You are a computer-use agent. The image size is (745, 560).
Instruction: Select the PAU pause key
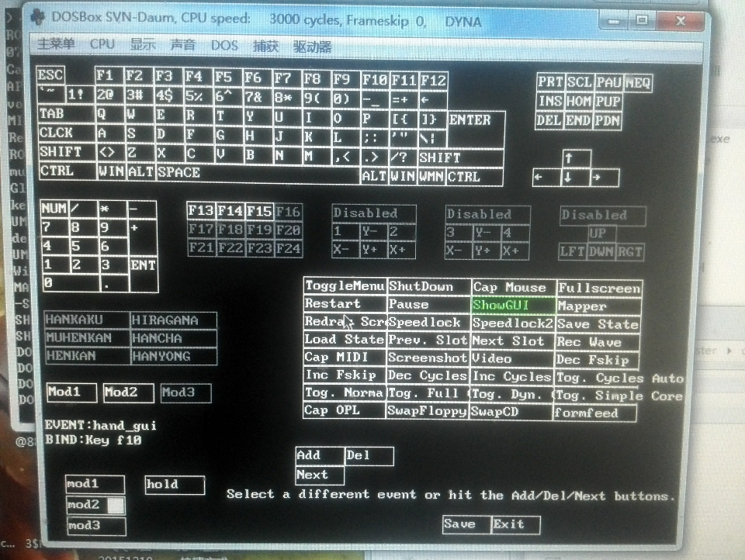click(608, 83)
